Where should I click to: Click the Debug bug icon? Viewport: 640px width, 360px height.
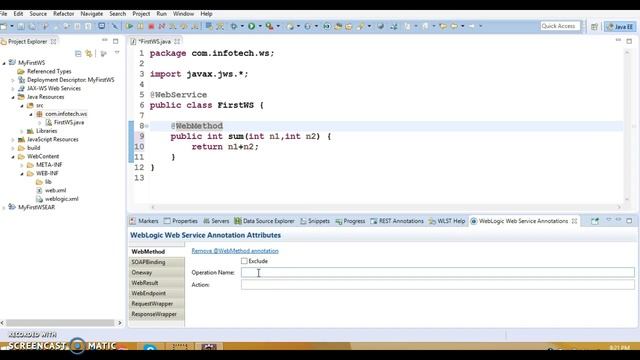point(234,26)
